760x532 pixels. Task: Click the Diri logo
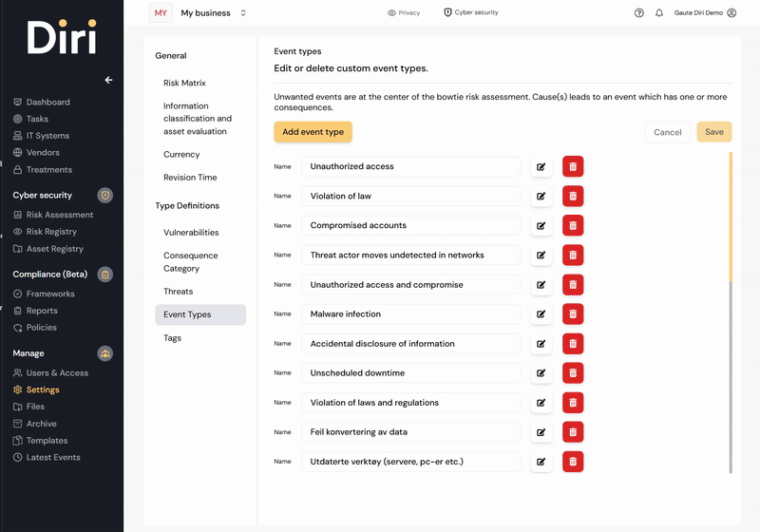click(62, 37)
